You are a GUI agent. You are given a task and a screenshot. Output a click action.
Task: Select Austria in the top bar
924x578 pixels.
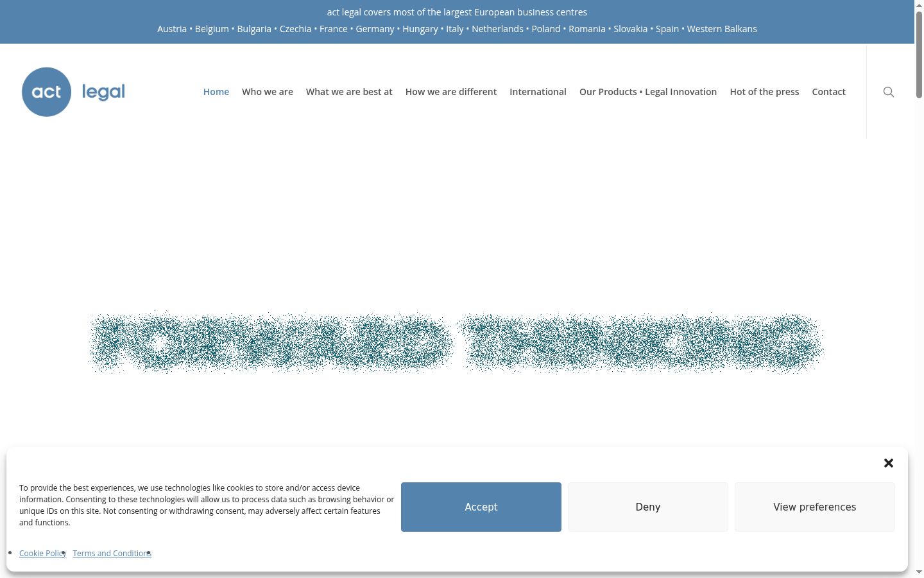point(172,29)
